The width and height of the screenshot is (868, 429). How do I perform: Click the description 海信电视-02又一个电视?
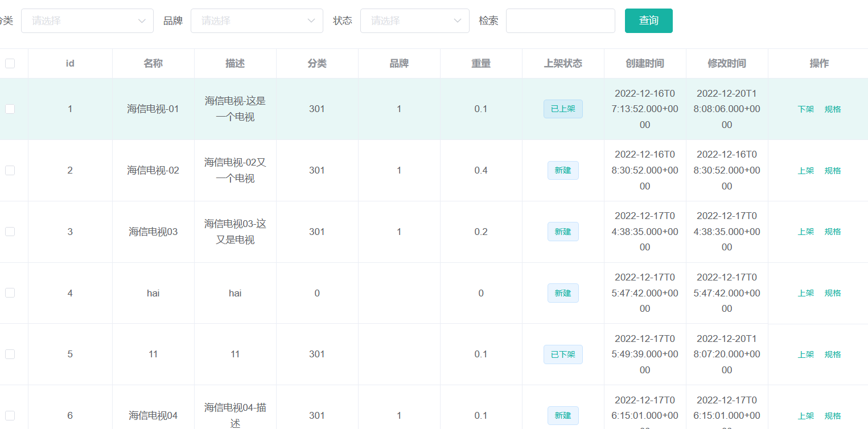[235, 170]
